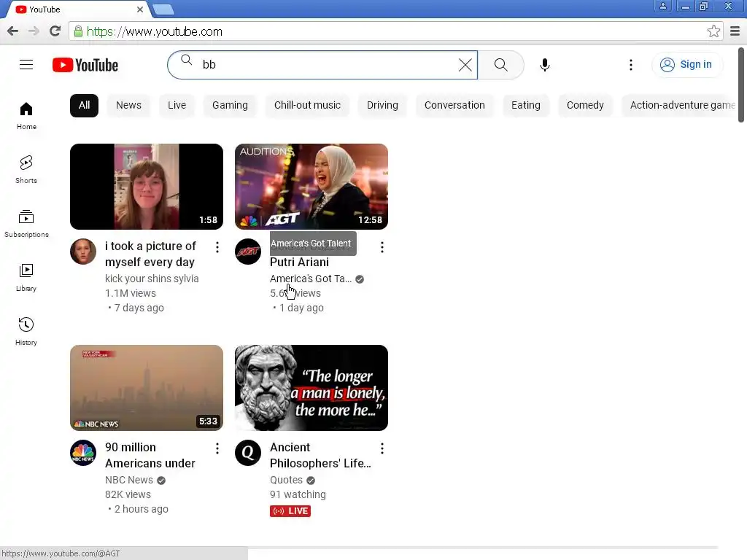747x560 pixels.
Task: Click the browser forward arrow
Action: point(34,31)
